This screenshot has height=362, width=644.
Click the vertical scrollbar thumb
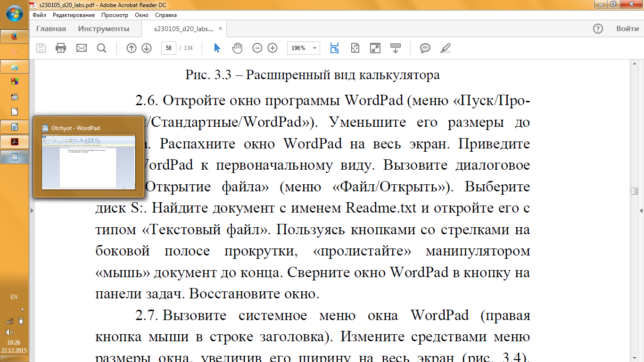pyautogui.click(x=635, y=191)
